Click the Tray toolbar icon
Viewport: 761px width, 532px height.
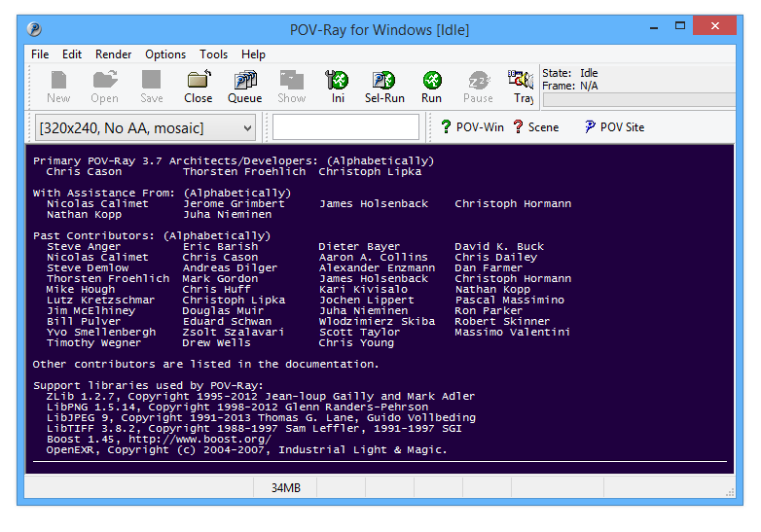pyautogui.click(x=522, y=80)
